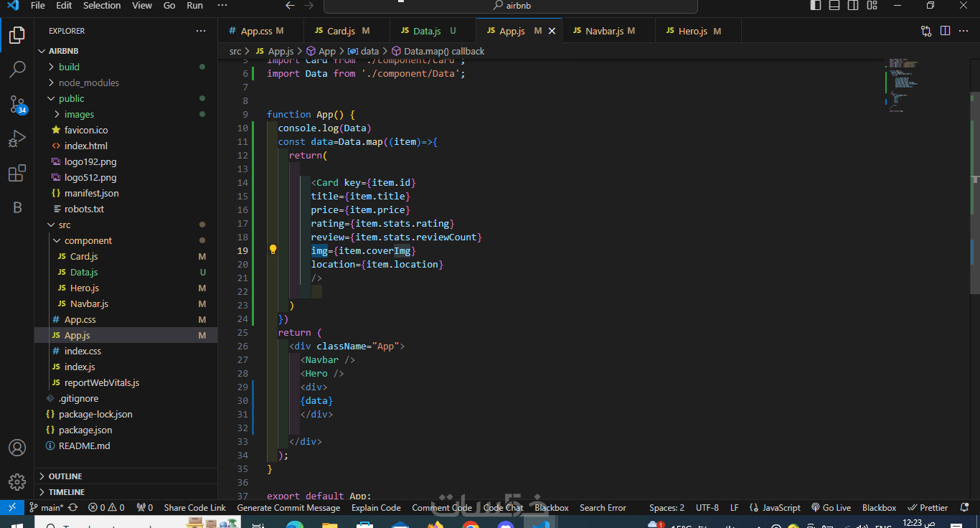Open README.md in the explorer tree
Screen dimensions: 980x528
click(x=126, y=445)
